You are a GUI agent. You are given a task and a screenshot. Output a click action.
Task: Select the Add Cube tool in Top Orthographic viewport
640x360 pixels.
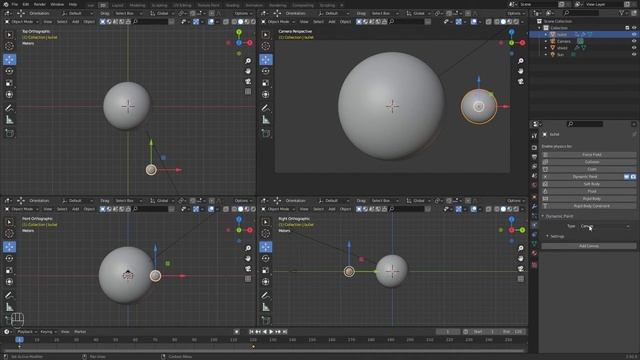[9, 133]
